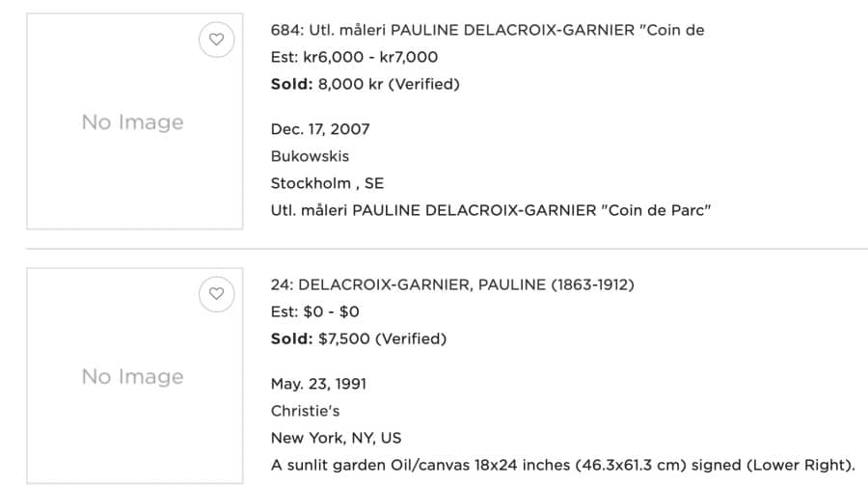Click the Dec. 17, 2007 sale date
868x485 pixels.
320,129
